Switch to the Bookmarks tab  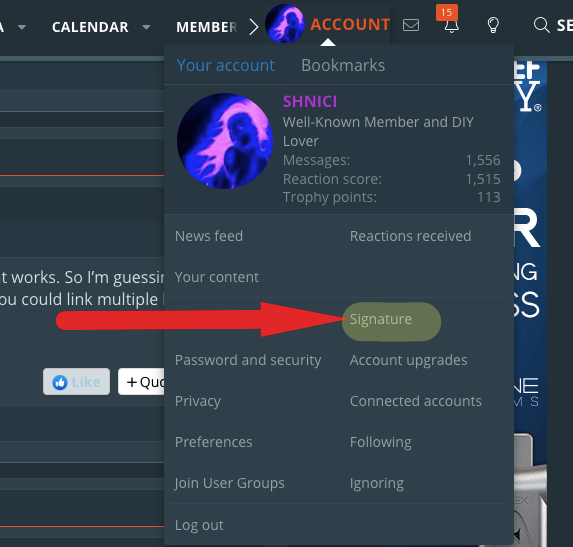tap(343, 65)
